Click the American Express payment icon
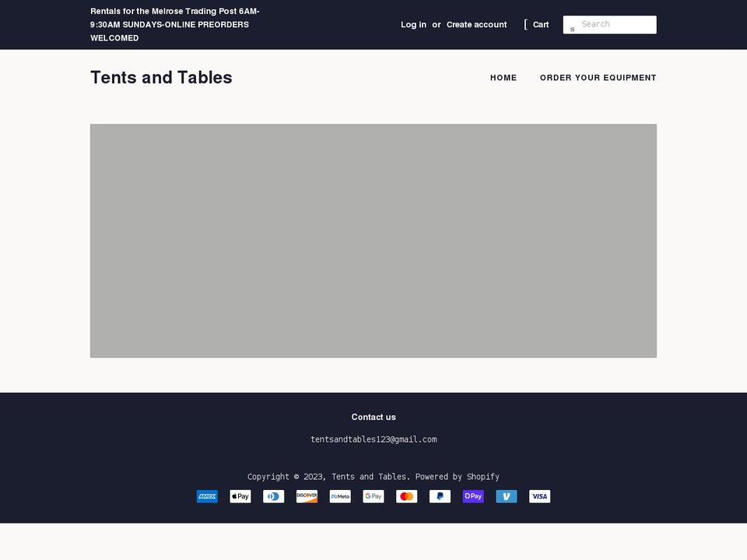The height and width of the screenshot is (560, 747). coord(207,496)
